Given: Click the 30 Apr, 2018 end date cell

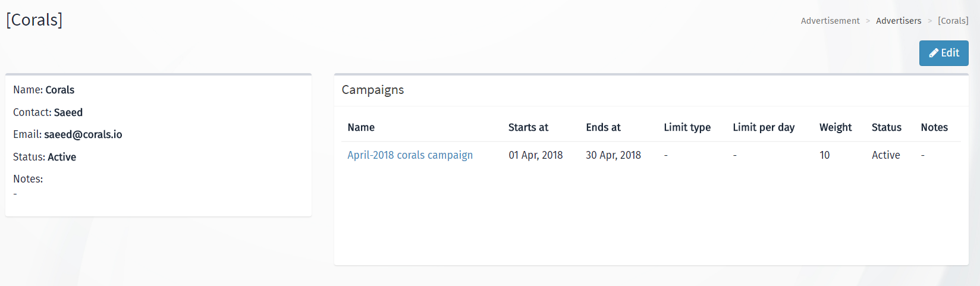Looking at the screenshot, I should [613, 155].
